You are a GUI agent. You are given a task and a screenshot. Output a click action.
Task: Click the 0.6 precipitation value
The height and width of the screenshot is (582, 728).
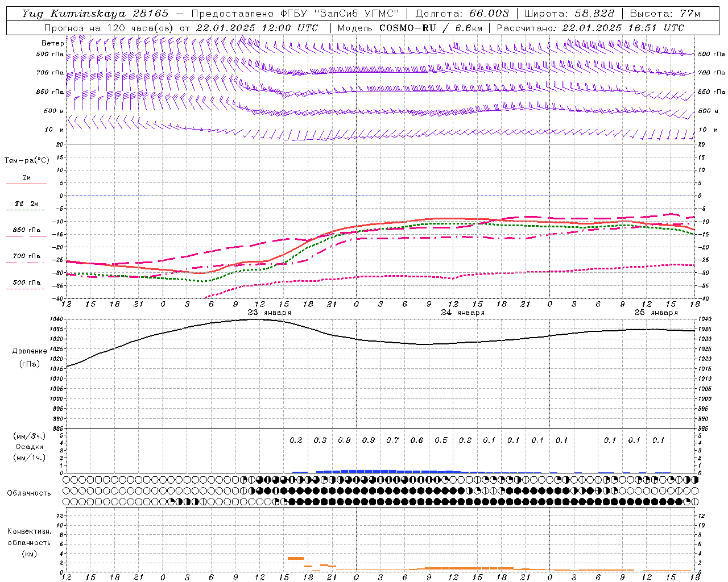coord(417,440)
